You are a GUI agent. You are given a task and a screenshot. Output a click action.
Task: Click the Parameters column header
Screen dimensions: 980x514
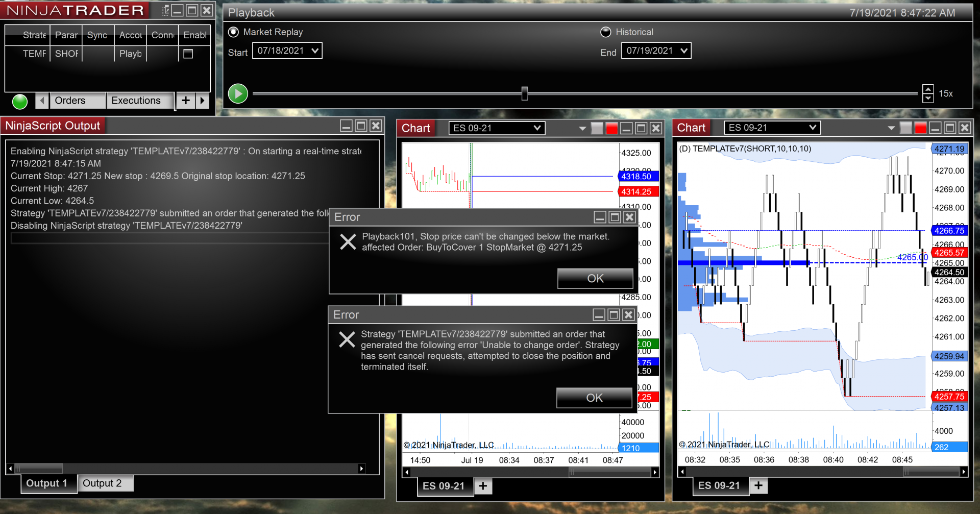(x=66, y=35)
